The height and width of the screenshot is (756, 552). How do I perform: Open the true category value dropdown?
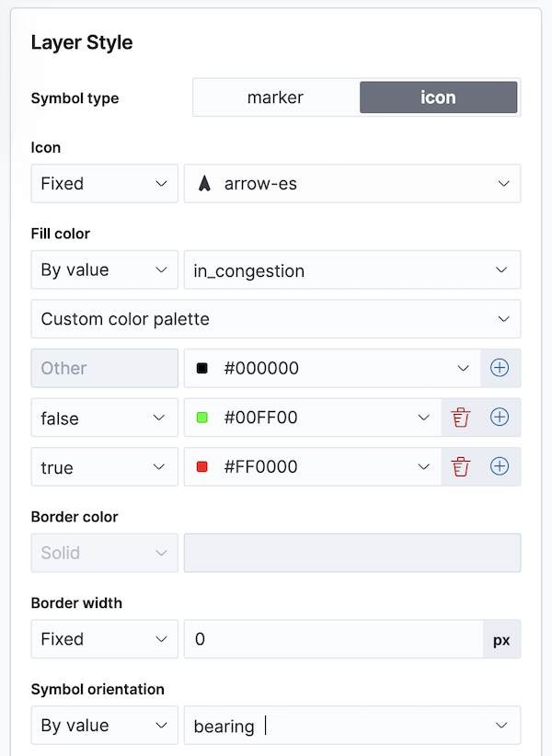(x=104, y=467)
